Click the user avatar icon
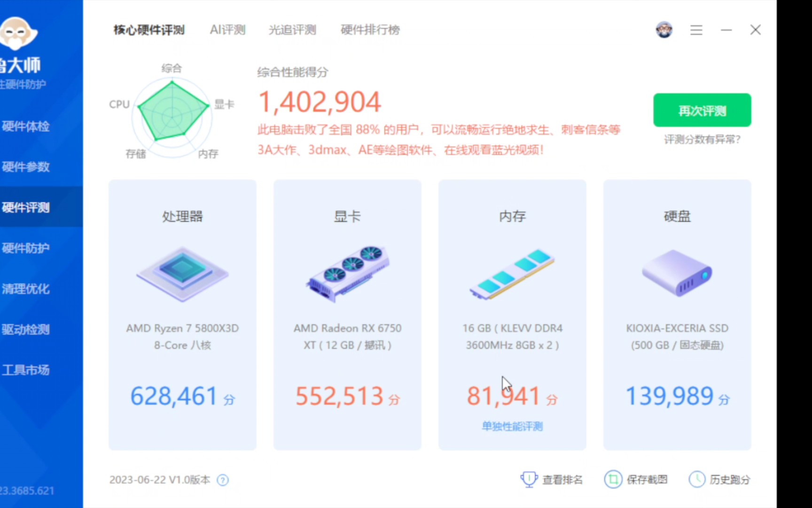The height and width of the screenshot is (508, 812). pos(664,30)
